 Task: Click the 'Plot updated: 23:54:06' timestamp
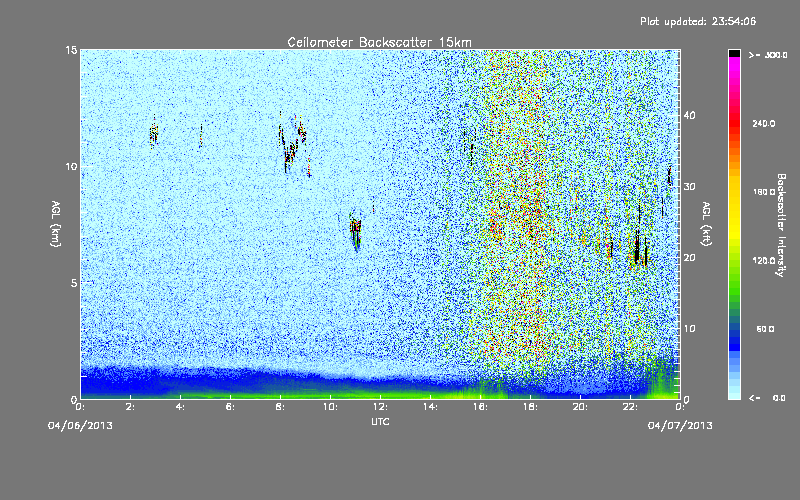698,21
